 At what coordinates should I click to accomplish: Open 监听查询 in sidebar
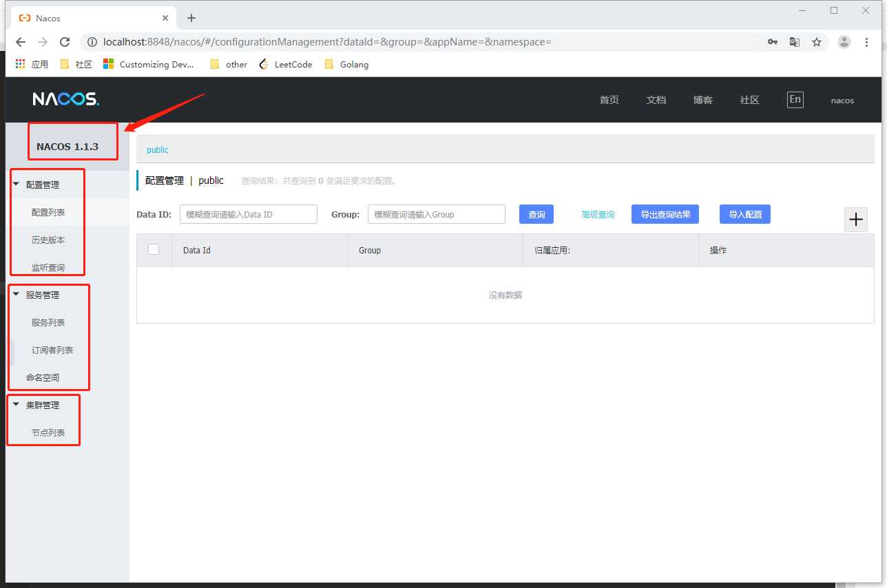(x=48, y=267)
